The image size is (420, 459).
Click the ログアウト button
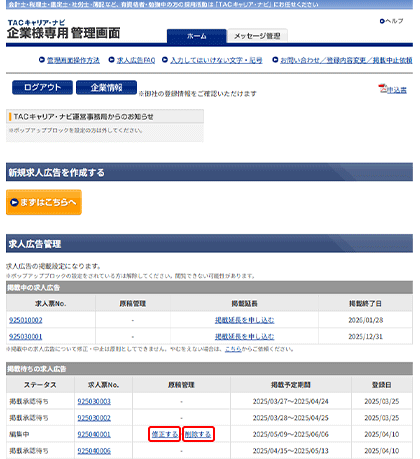[x=42, y=87]
